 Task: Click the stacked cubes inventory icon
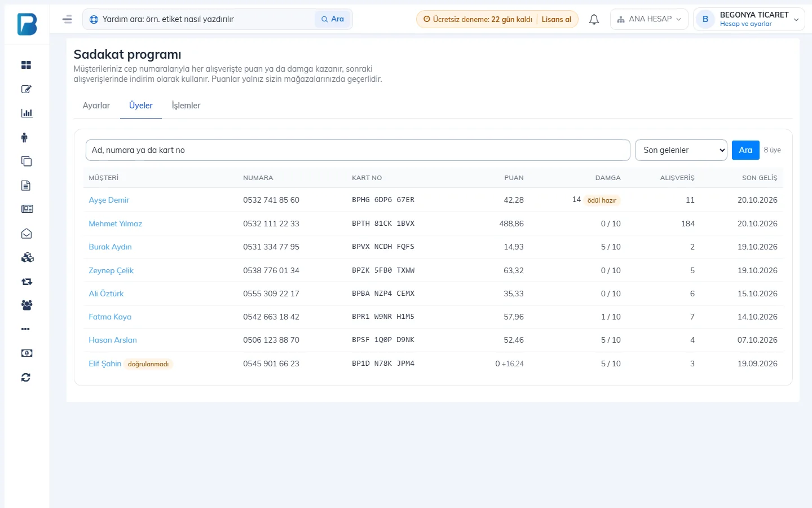point(27,257)
